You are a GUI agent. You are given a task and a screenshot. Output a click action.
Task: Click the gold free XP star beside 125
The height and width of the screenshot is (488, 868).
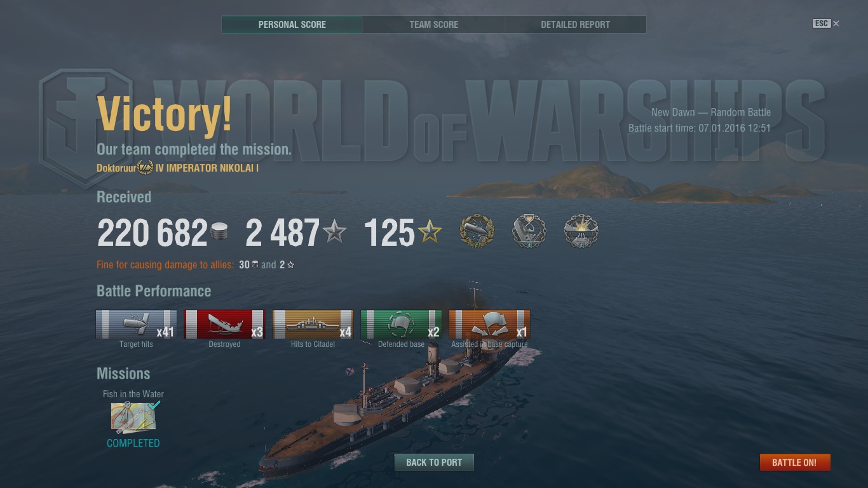430,233
